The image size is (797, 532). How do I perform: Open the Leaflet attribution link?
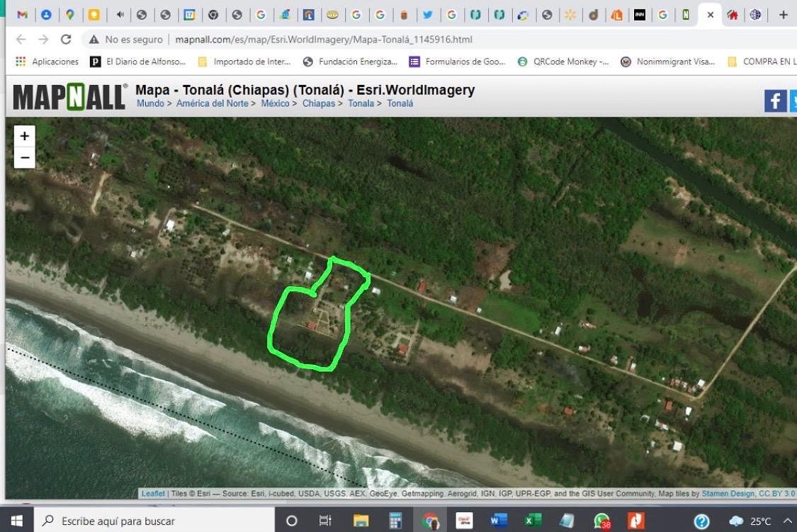(153, 494)
